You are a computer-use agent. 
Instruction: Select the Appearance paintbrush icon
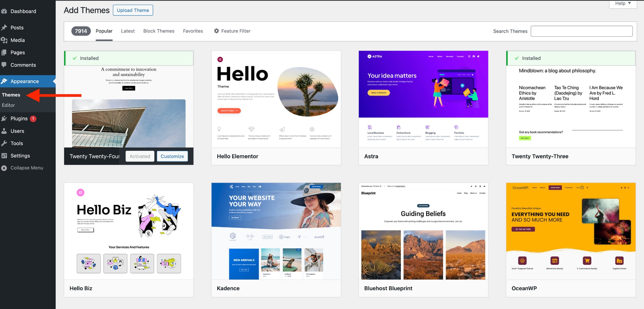[5, 81]
